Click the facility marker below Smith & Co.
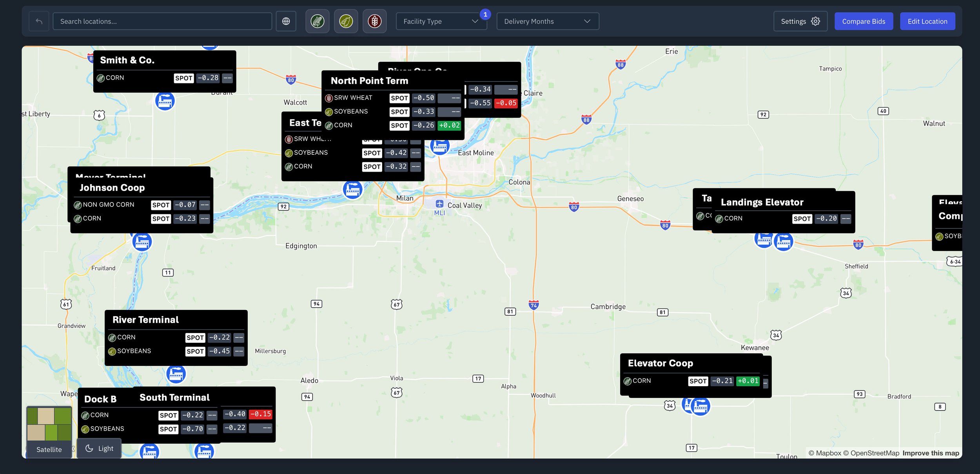Screen dimensions: 980x474 point(165,101)
